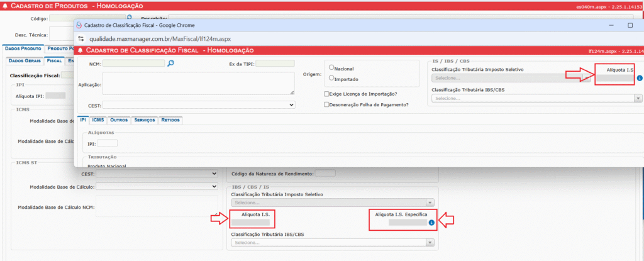The width and height of the screenshot is (644, 261).
Task: Open ICMS ST Modalidade Base de Cálculo dropdown
Action: (x=157, y=186)
